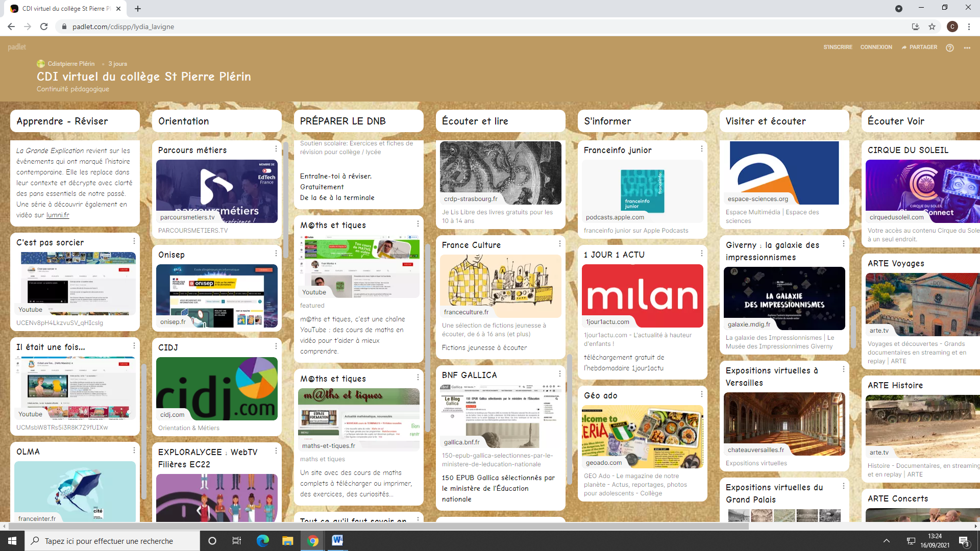Click the Orientation column title
Screen dimensions: 980x551
183,121
